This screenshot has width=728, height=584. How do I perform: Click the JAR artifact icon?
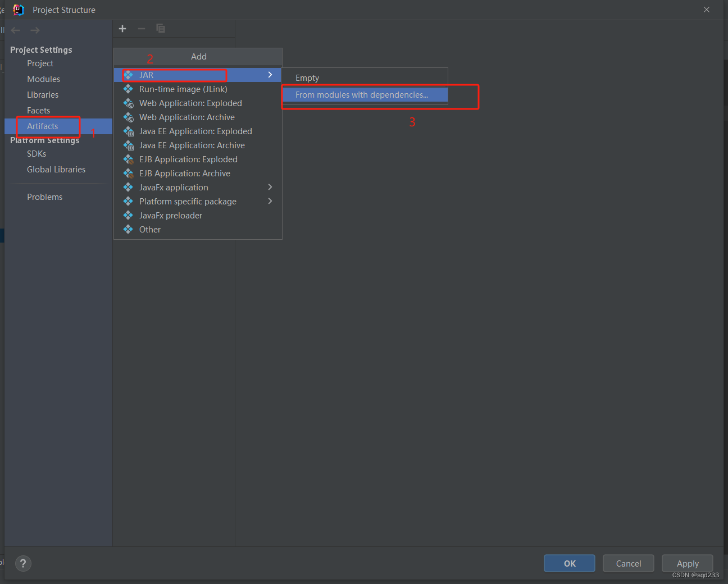(x=129, y=75)
